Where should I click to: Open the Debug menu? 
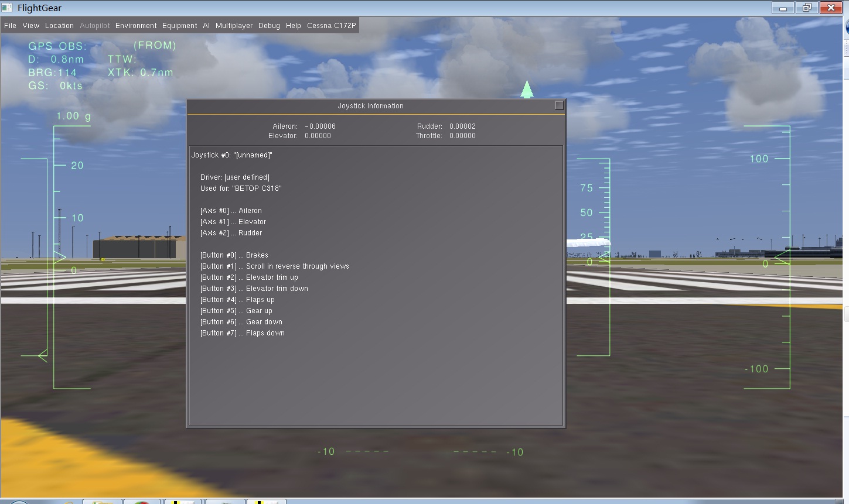pos(269,26)
